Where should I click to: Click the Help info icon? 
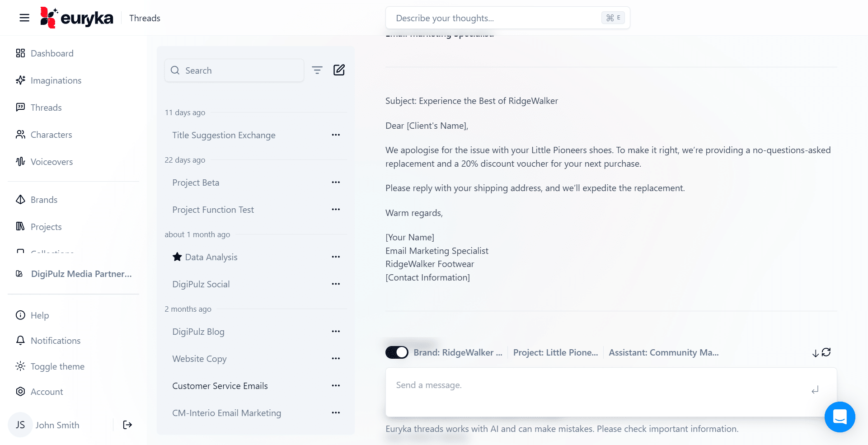pyautogui.click(x=20, y=315)
